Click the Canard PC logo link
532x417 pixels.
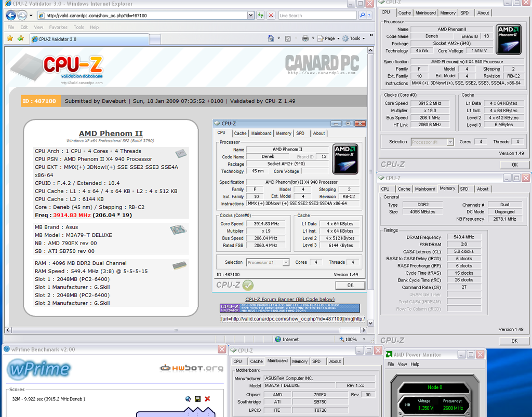pos(322,64)
